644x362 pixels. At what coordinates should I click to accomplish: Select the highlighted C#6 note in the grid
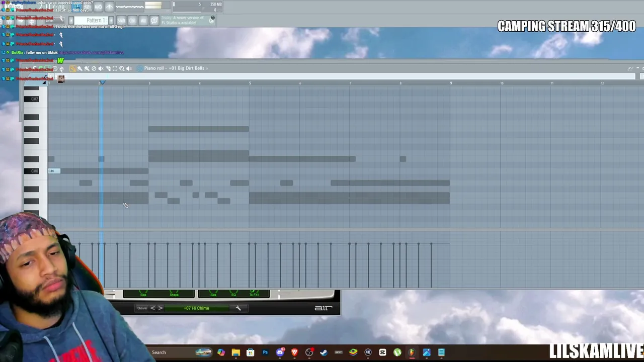tap(54, 171)
